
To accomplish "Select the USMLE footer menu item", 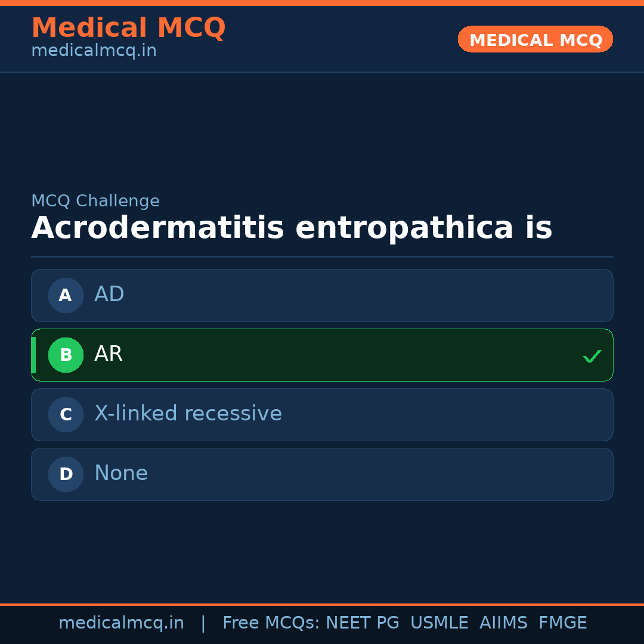I will (x=439, y=623).
